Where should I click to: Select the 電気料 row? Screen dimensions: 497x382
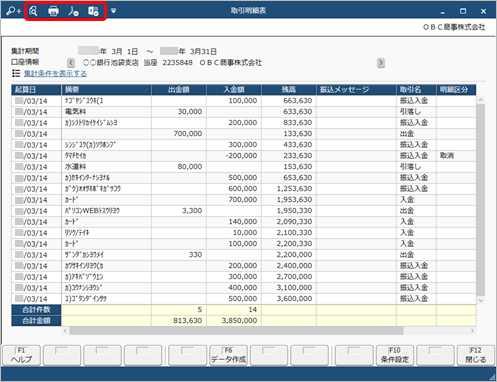pos(244,112)
